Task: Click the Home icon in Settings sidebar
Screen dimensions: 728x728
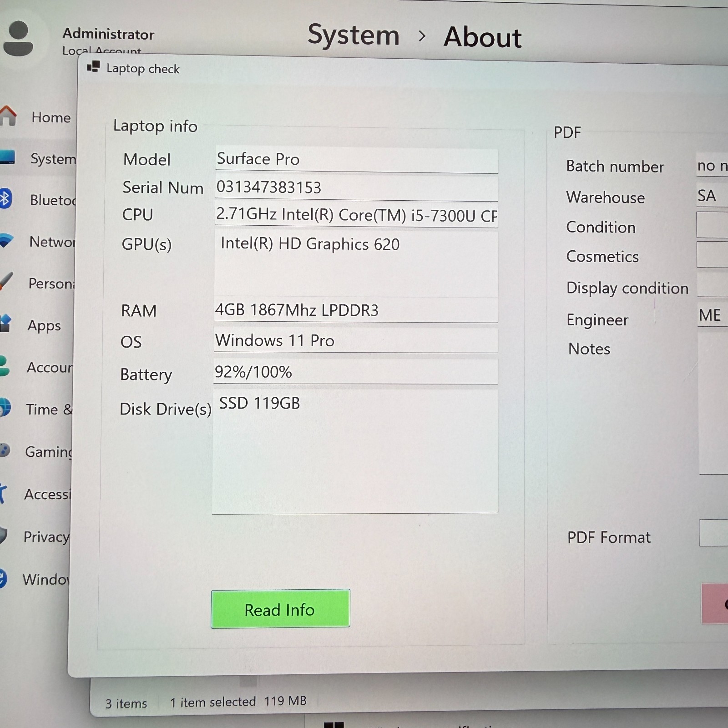Action: [8, 116]
